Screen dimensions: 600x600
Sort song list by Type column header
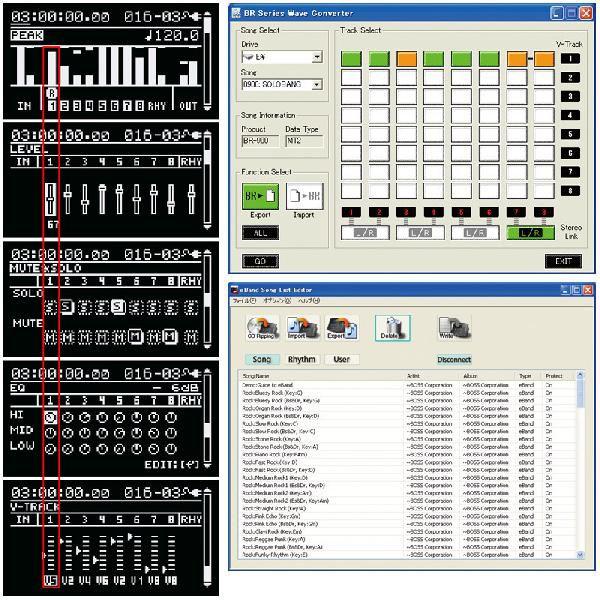click(x=528, y=376)
